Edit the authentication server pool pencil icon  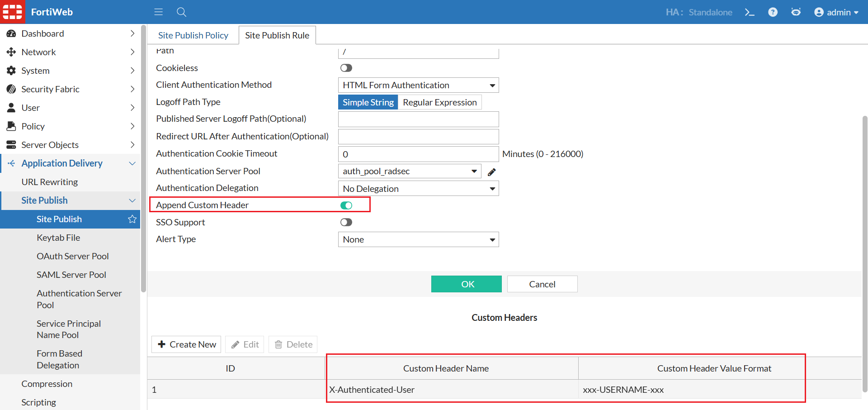(x=492, y=172)
